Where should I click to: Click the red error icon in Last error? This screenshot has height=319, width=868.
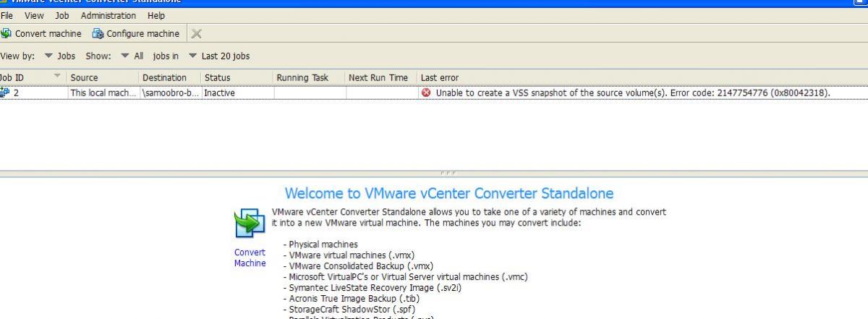pyautogui.click(x=426, y=93)
